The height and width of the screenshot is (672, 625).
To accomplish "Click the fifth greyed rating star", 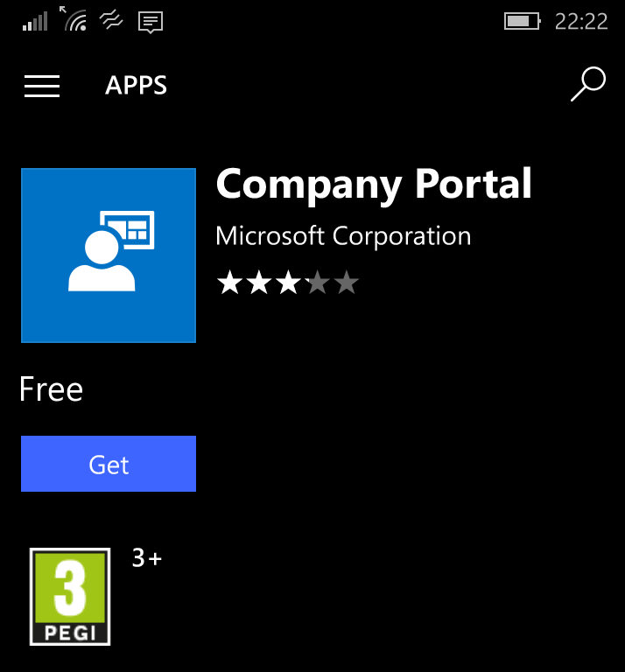I will coord(347,283).
